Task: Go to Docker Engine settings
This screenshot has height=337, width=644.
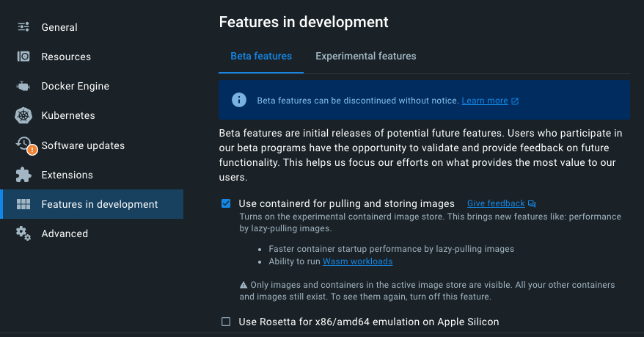Action: point(75,86)
